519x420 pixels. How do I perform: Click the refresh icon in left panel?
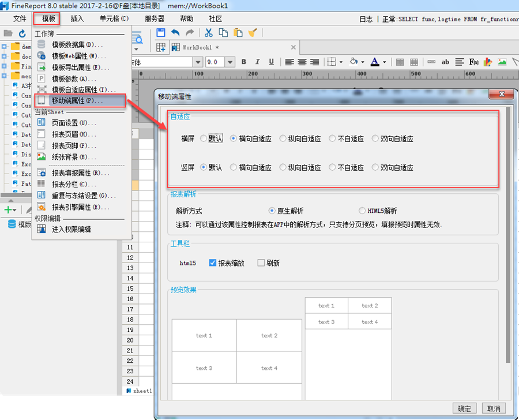[x=22, y=33]
